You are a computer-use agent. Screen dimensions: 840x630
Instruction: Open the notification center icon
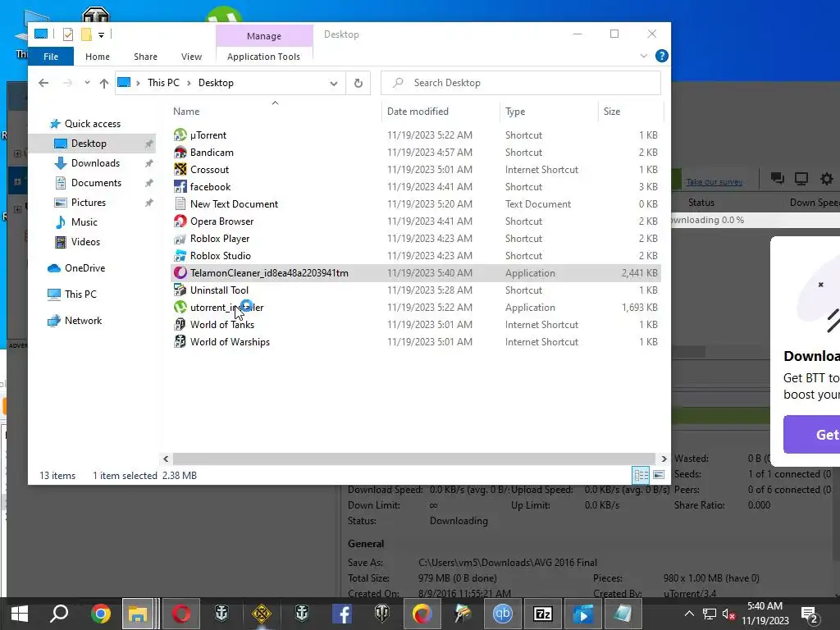810,614
